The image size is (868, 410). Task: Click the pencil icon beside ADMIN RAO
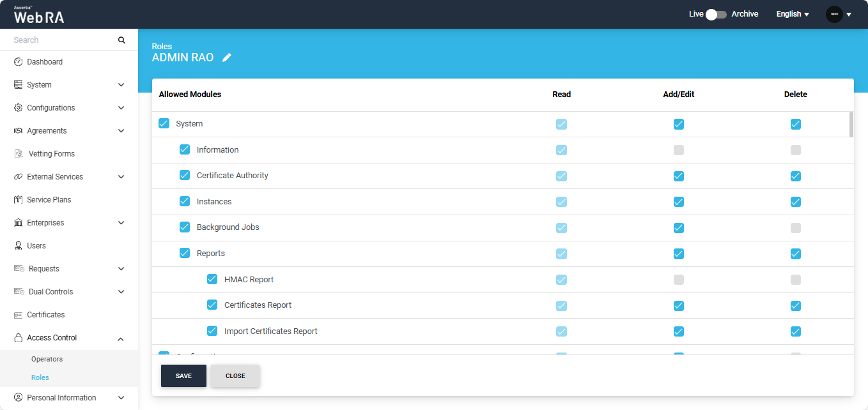point(227,57)
